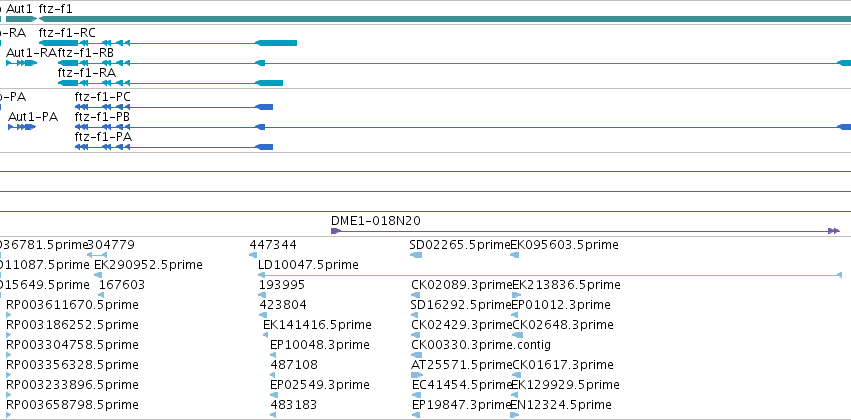Select EST RP003186252.5prime
Viewport: 851px width, 420px height.
pyautogui.click(x=72, y=324)
